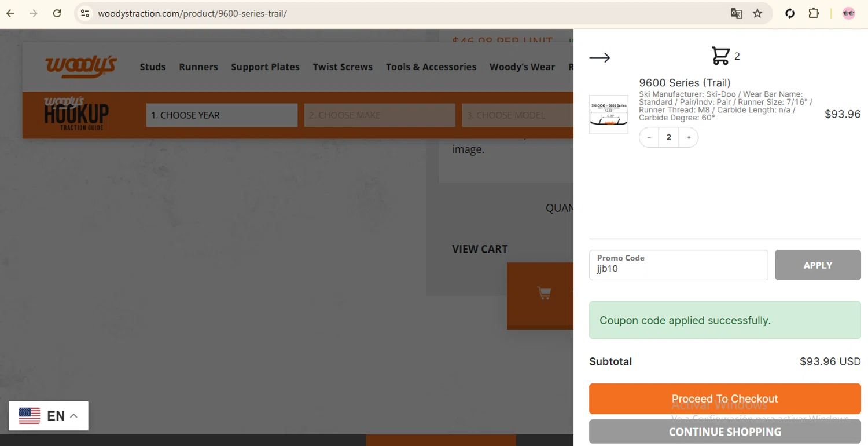Close cart panel with arrow icon
Viewport: 868px width, 446px height.
coord(599,57)
